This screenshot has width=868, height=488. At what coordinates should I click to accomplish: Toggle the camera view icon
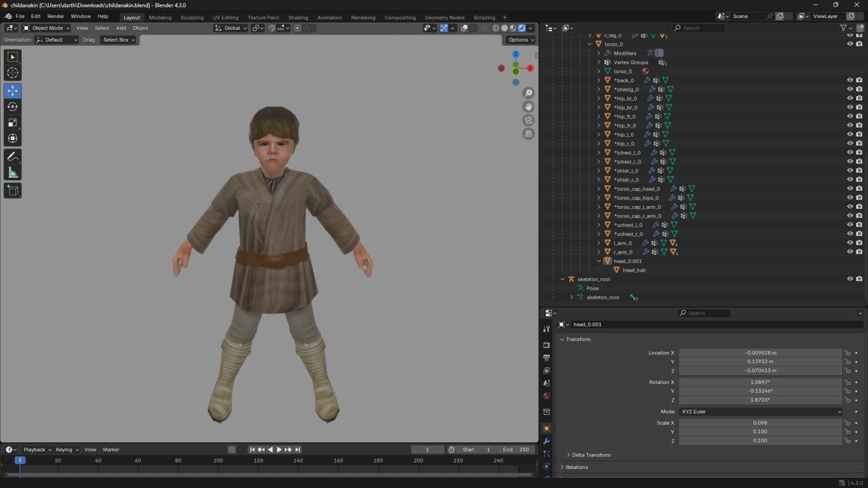point(528,120)
